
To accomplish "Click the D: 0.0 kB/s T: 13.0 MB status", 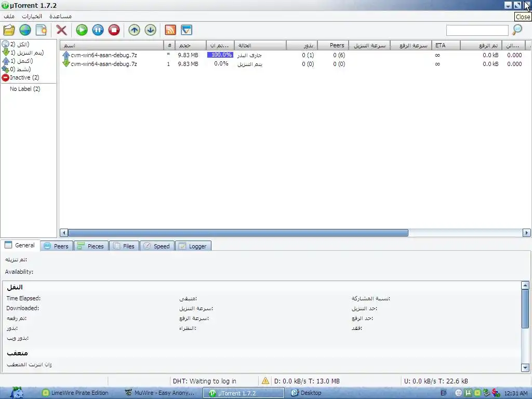I will click(x=307, y=381).
